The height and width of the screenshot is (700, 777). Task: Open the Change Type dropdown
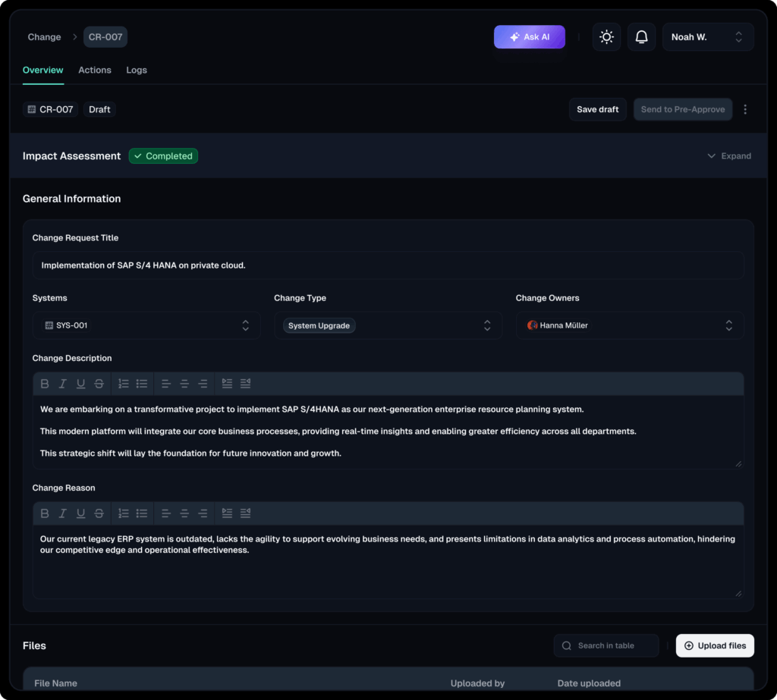(388, 325)
